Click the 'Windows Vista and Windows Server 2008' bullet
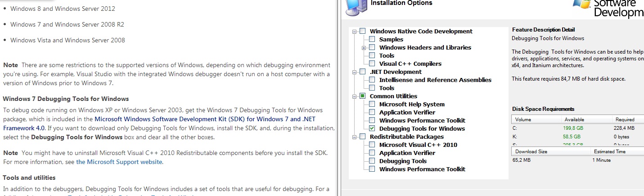644x196 pixels. [68, 40]
